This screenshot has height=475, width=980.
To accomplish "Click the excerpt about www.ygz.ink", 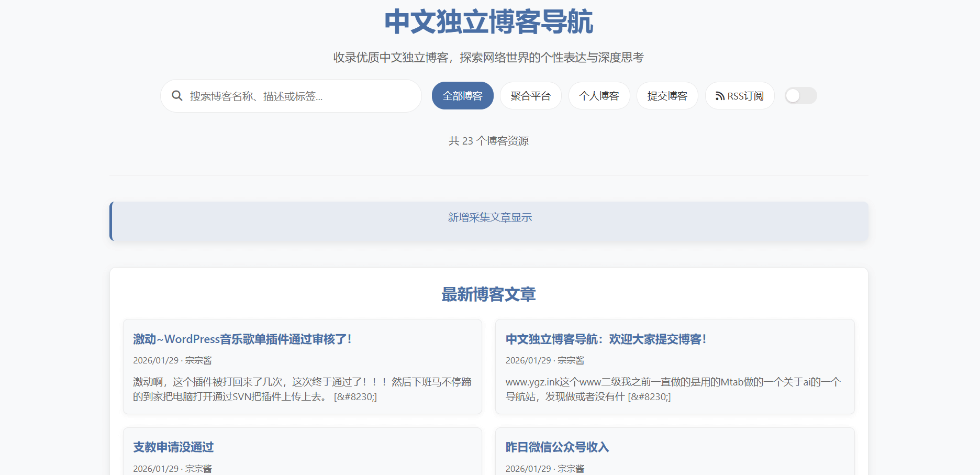I will coord(673,389).
